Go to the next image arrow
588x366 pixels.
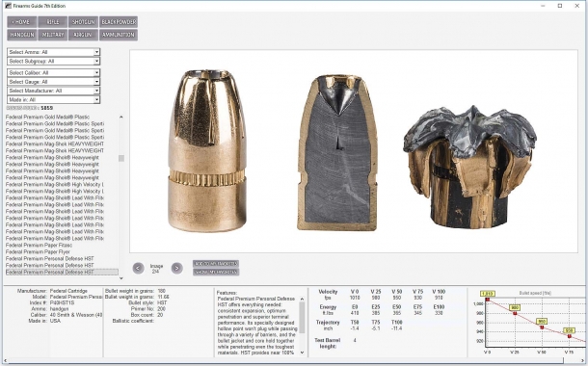[177, 268]
